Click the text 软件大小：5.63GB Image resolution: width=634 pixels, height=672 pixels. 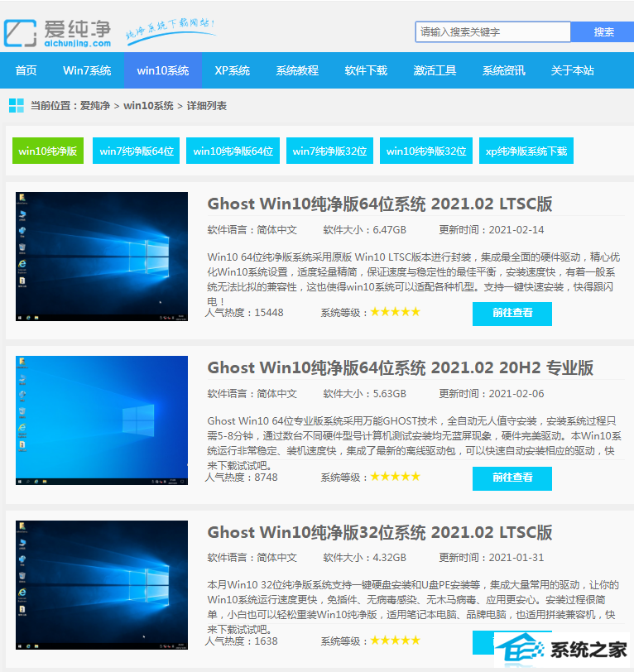click(x=365, y=393)
